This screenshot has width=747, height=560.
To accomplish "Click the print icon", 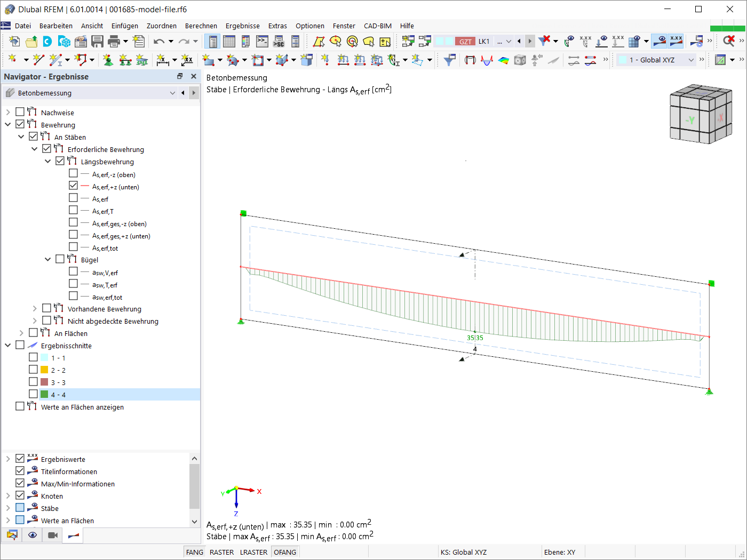I will pyautogui.click(x=114, y=42).
